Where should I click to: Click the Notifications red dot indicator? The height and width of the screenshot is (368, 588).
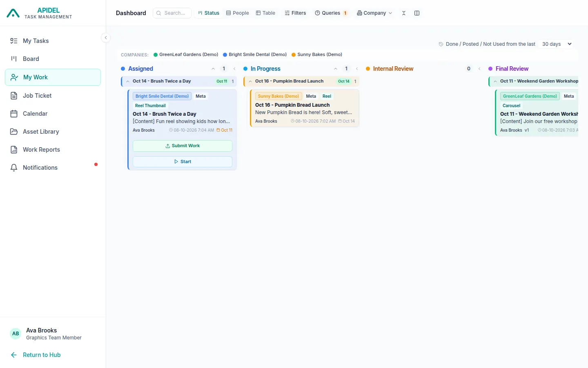click(96, 164)
